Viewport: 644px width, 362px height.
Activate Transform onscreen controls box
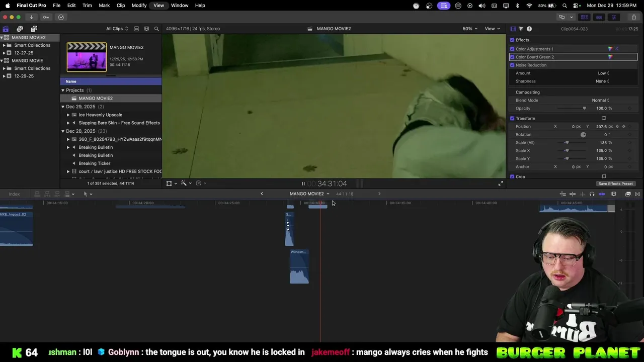tap(604, 118)
